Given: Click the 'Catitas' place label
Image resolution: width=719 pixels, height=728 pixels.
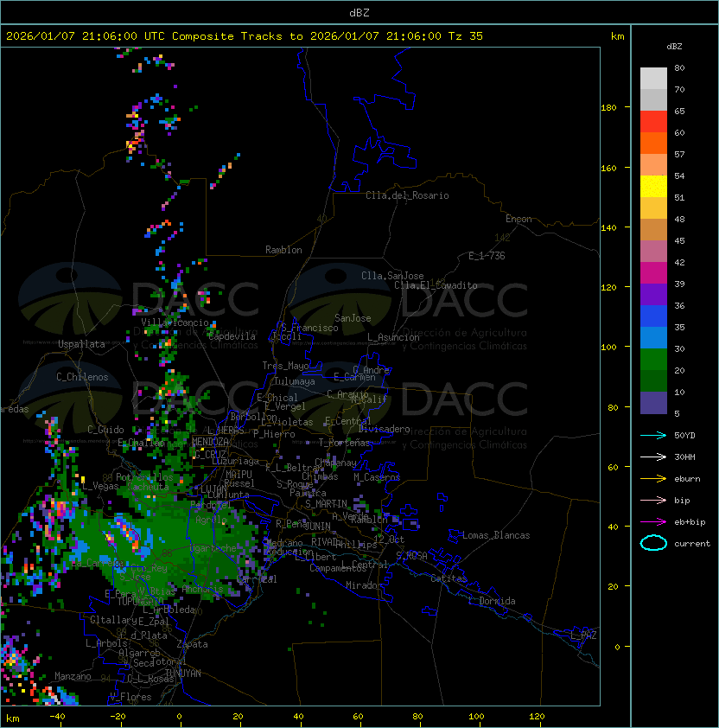Looking at the screenshot, I should pos(449,578).
